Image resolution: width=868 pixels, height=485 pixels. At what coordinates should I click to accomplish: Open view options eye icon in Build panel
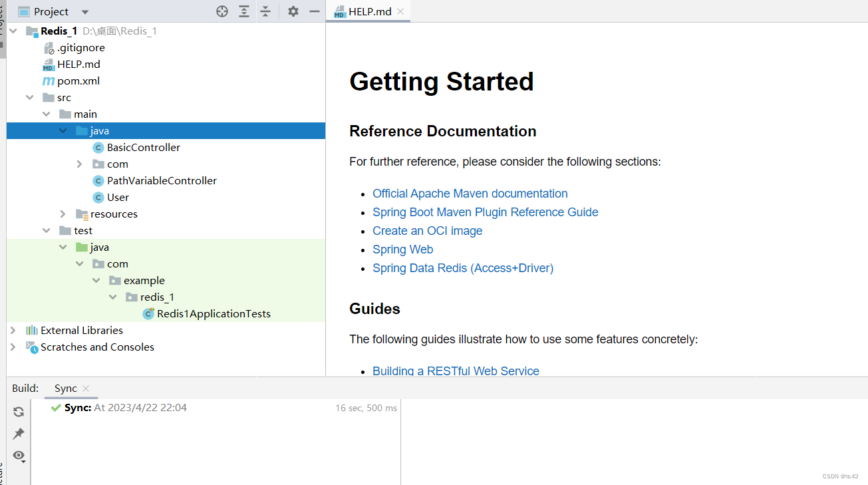(18, 456)
